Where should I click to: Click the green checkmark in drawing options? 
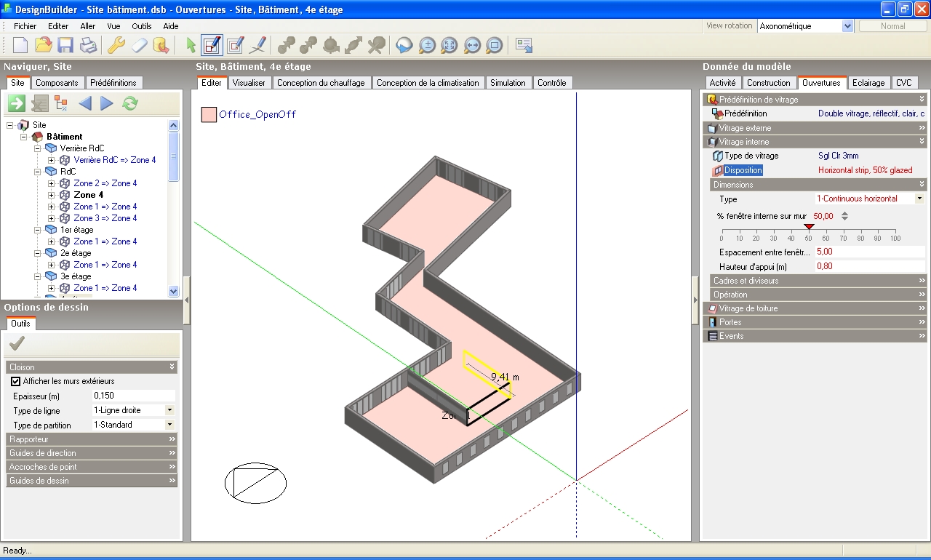pos(17,343)
